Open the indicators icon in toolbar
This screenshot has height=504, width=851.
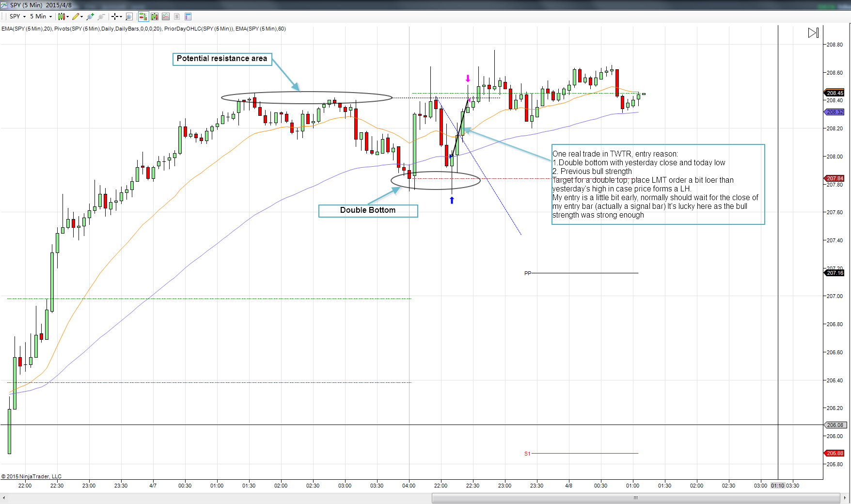coord(155,16)
